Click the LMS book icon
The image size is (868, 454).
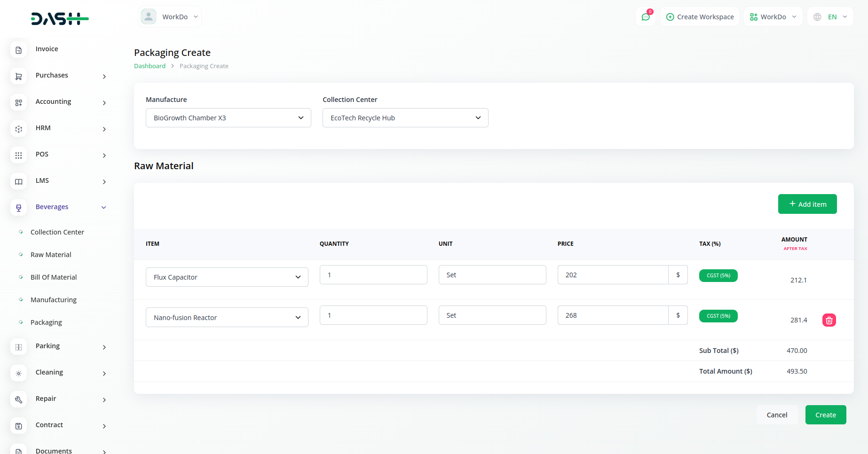click(x=19, y=181)
